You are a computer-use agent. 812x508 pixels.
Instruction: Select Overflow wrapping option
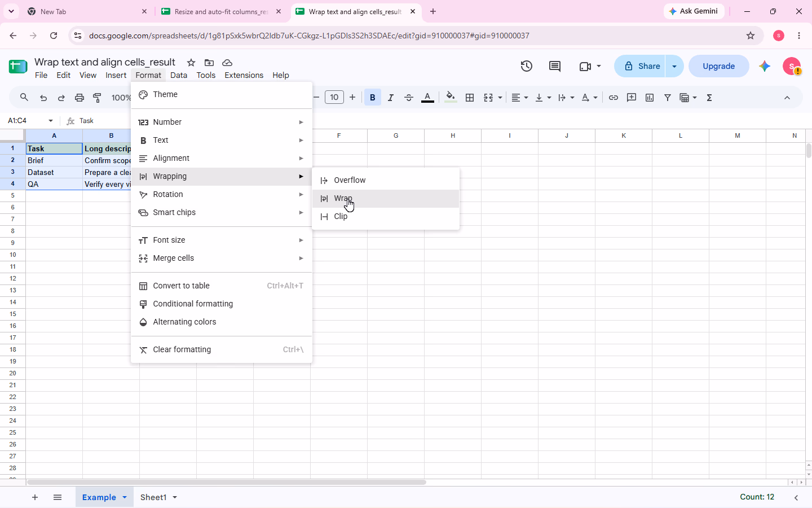pos(386,181)
